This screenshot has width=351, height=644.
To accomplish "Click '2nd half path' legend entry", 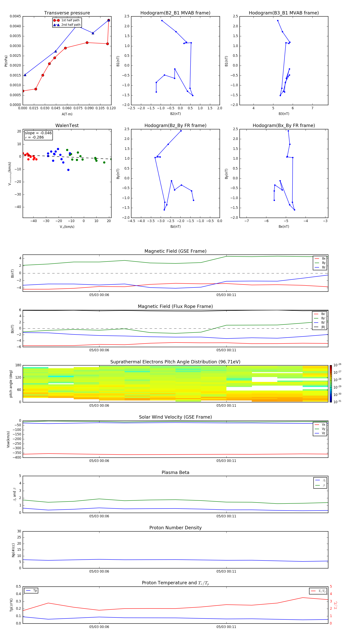I will (67, 25).
